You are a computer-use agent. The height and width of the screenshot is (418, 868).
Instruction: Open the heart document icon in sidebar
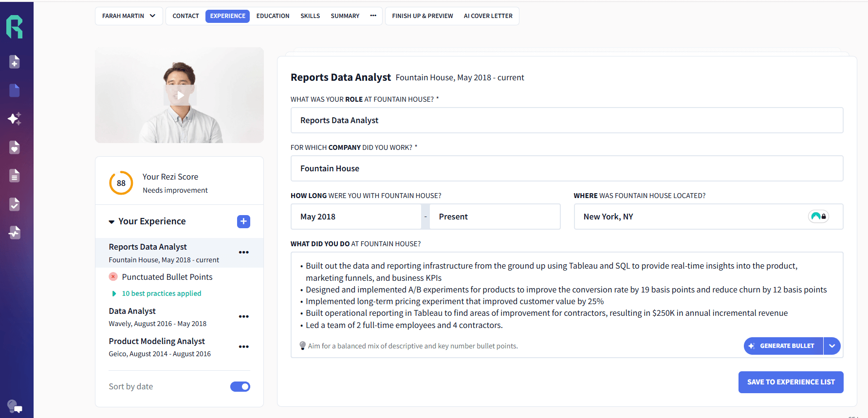pyautogui.click(x=15, y=147)
